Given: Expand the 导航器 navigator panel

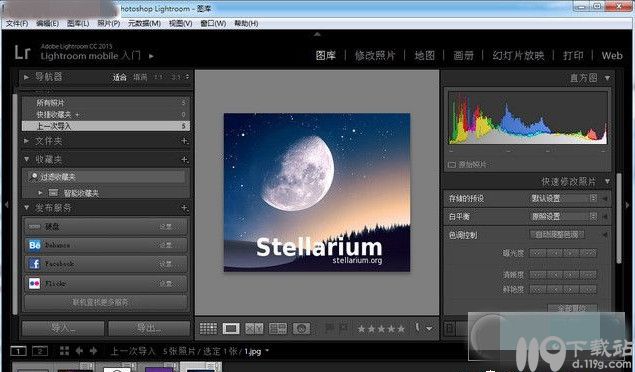Looking at the screenshot, I should coord(26,77).
